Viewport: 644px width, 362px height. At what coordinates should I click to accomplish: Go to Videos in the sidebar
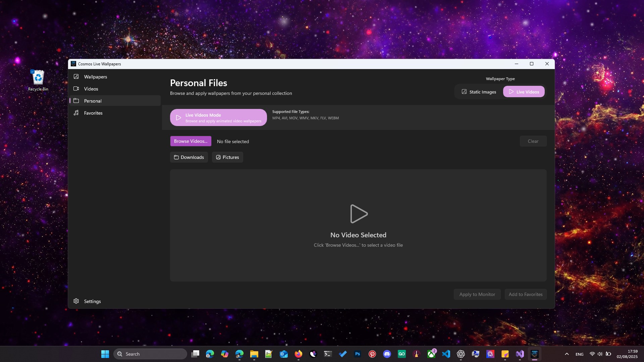(x=115, y=89)
